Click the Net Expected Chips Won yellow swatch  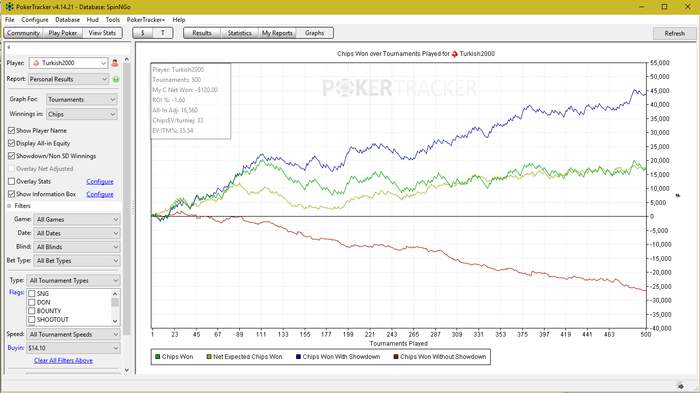[x=209, y=357]
